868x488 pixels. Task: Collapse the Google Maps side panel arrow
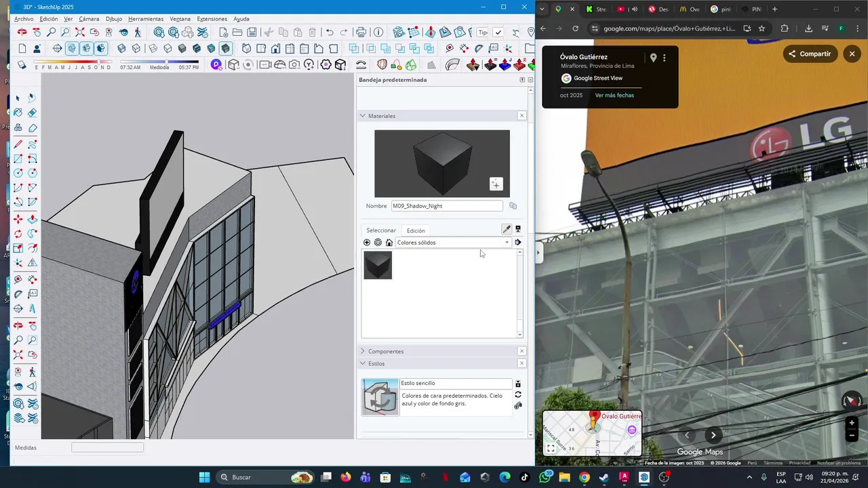538,253
